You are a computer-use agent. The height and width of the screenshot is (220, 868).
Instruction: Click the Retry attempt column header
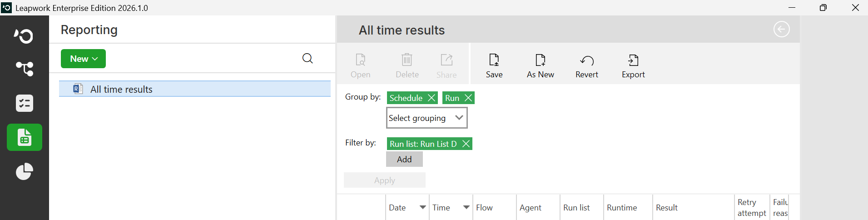click(752, 207)
